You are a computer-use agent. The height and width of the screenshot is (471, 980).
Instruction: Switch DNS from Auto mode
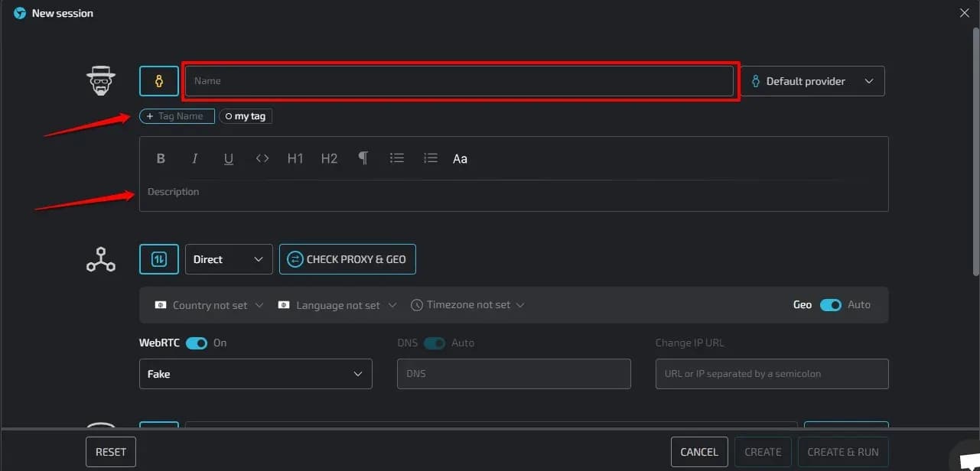(x=435, y=343)
